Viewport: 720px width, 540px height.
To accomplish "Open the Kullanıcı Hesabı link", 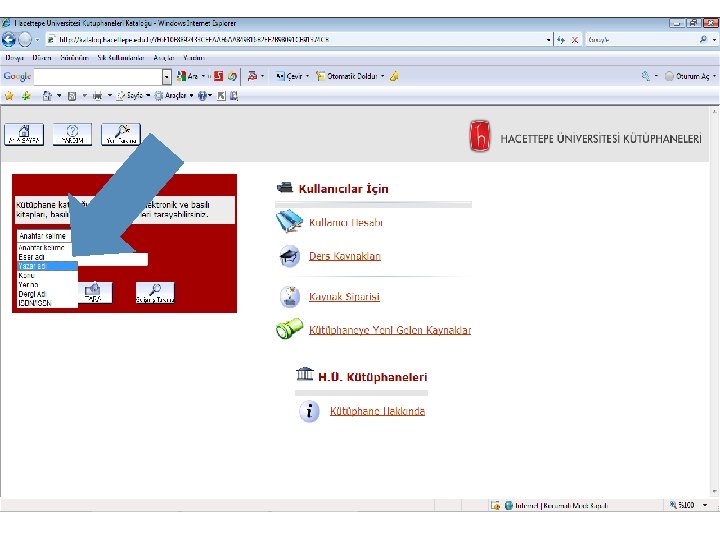I will pos(346,223).
